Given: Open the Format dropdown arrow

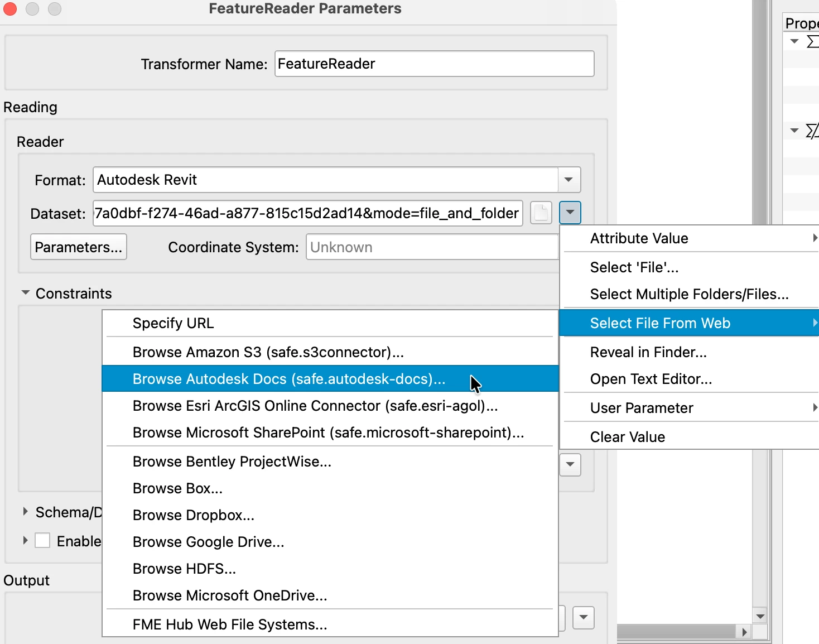Looking at the screenshot, I should click(x=569, y=180).
